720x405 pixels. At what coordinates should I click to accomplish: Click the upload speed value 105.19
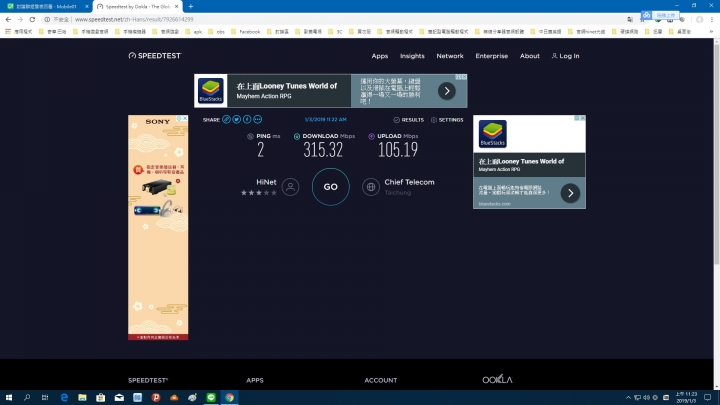point(398,150)
